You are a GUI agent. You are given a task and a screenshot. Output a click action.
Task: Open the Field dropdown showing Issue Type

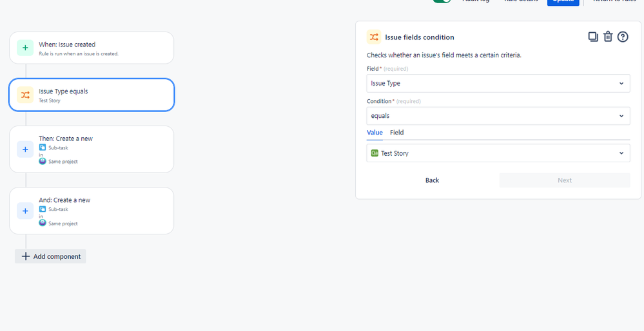point(498,83)
